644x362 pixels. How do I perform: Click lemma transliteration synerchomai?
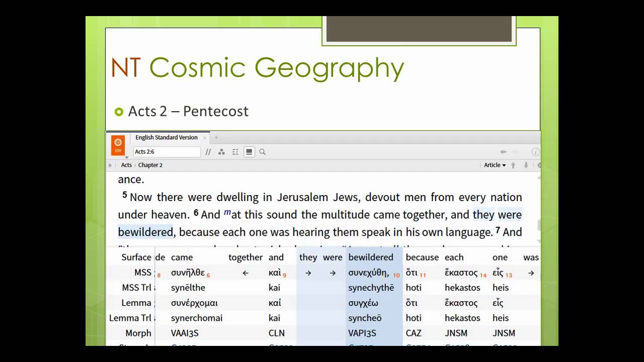coord(197,318)
